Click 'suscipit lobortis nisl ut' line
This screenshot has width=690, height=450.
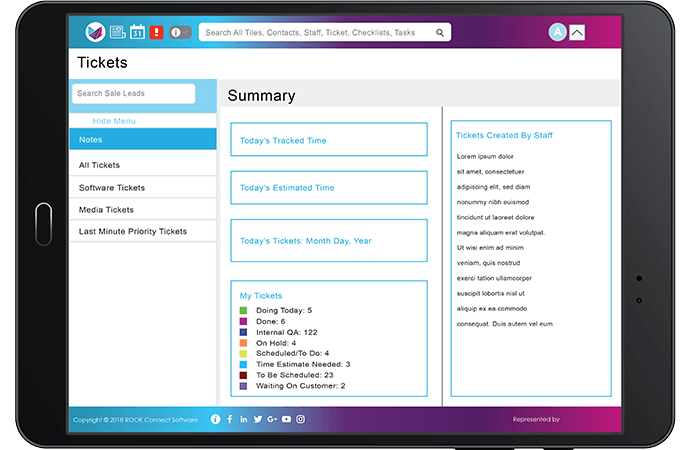[491, 293]
